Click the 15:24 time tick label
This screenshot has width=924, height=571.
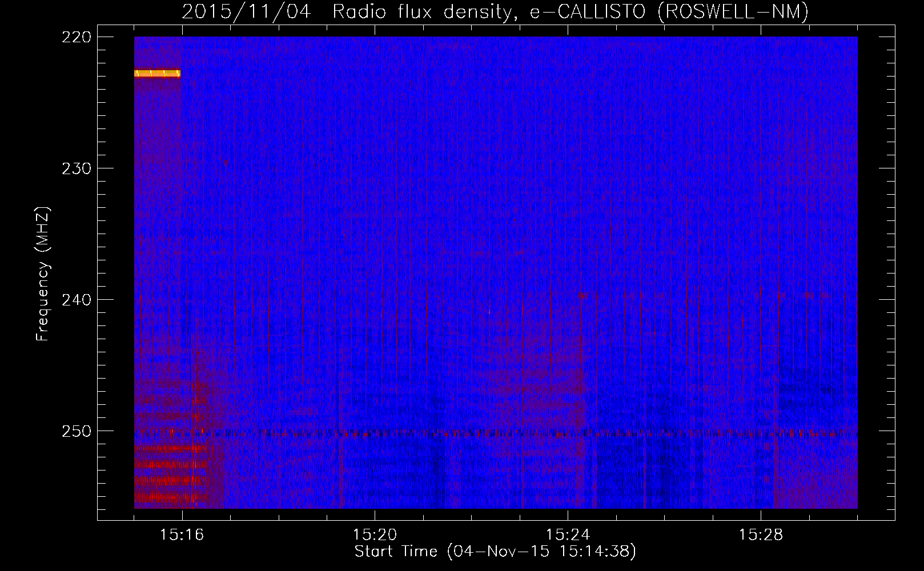tap(568, 534)
